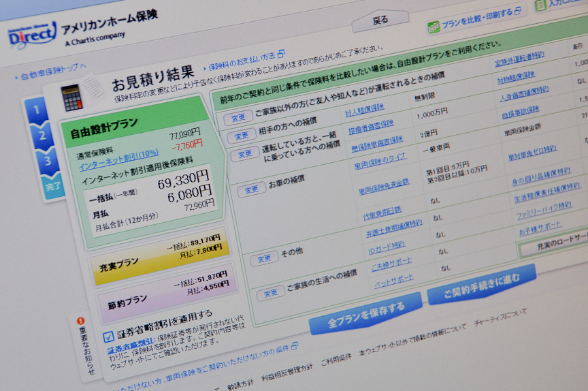Click the 戻る back button

pyautogui.click(x=380, y=20)
